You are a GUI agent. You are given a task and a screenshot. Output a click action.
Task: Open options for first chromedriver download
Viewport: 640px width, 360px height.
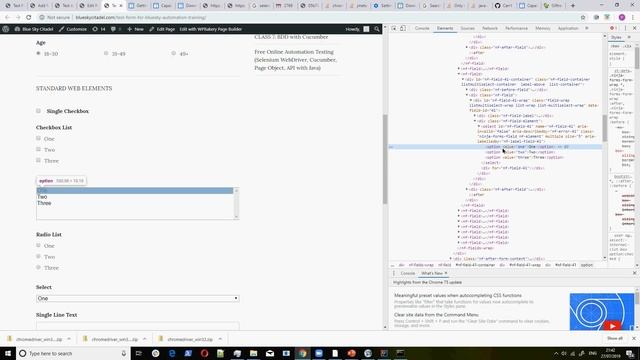pos(69,339)
